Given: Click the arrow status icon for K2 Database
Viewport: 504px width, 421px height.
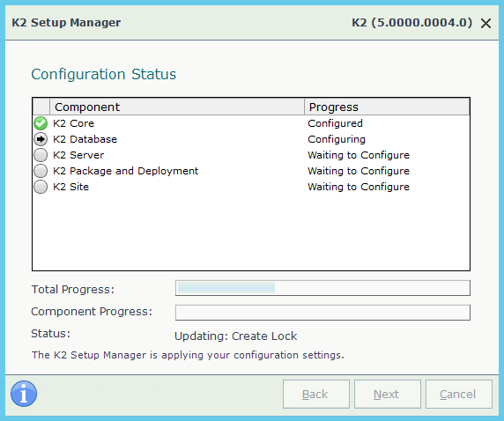Looking at the screenshot, I should (41, 139).
